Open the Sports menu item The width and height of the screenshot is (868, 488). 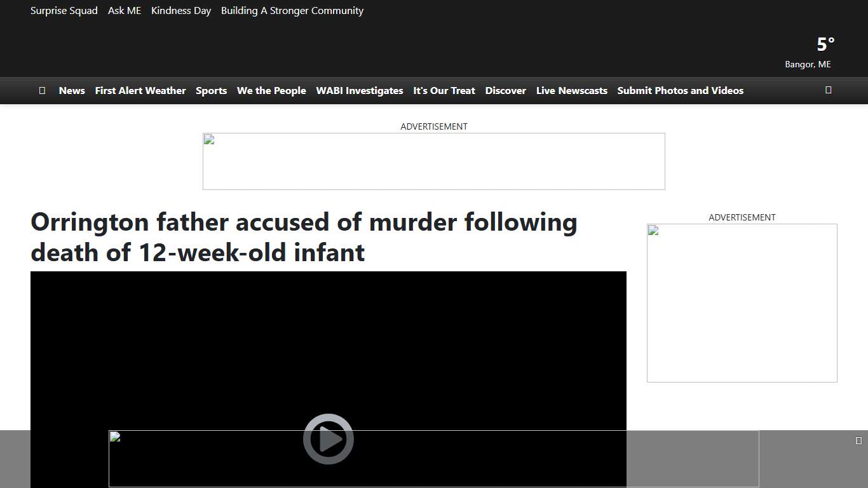pos(211,91)
